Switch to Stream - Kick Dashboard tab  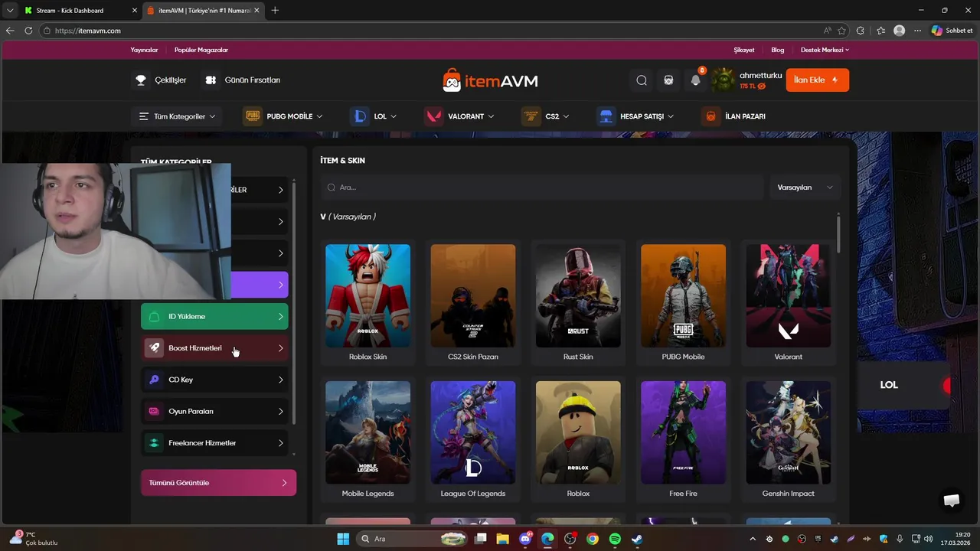tap(80, 11)
